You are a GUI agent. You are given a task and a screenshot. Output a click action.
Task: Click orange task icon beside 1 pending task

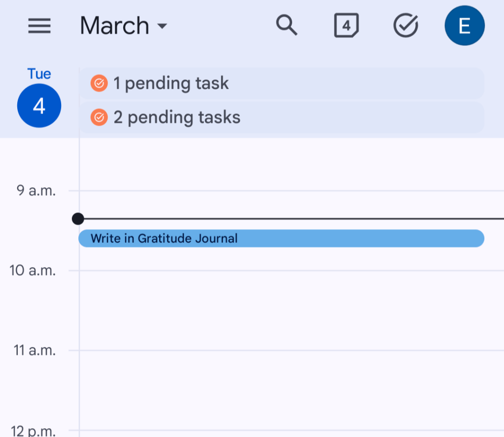(99, 83)
